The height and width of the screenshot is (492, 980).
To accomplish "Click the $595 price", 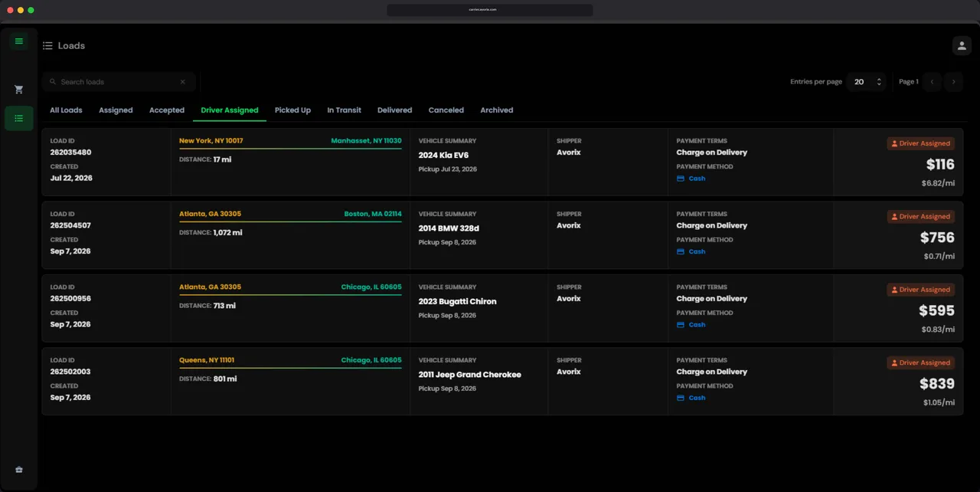I will (937, 310).
